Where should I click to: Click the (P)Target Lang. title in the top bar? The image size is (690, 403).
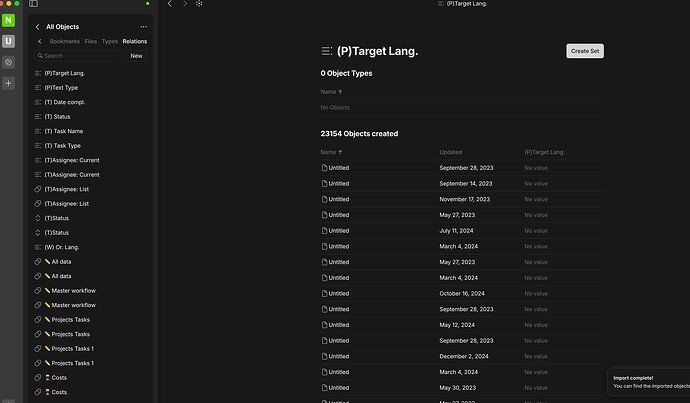click(x=466, y=4)
